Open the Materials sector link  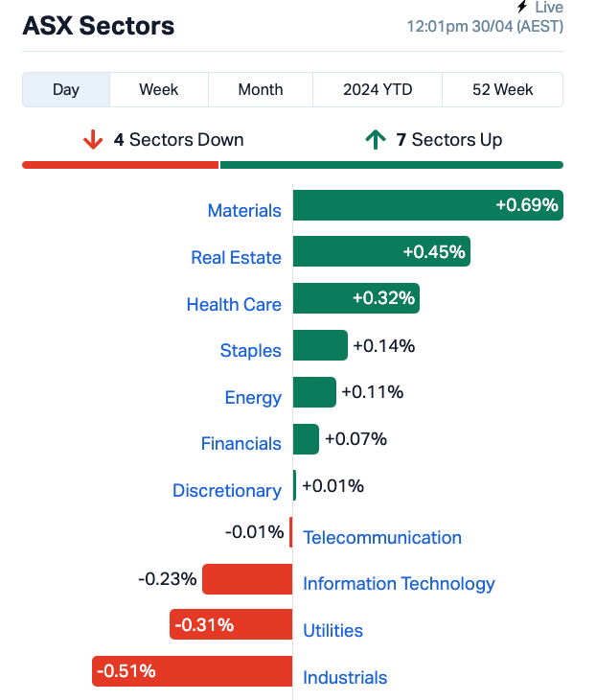point(244,210)
